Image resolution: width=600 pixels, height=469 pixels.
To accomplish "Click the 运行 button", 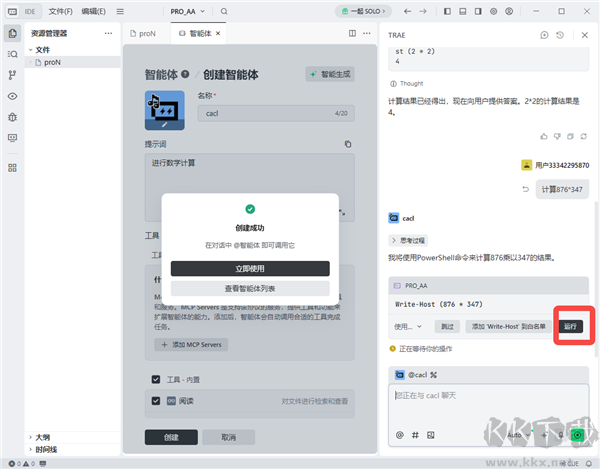I will [571, 326].
